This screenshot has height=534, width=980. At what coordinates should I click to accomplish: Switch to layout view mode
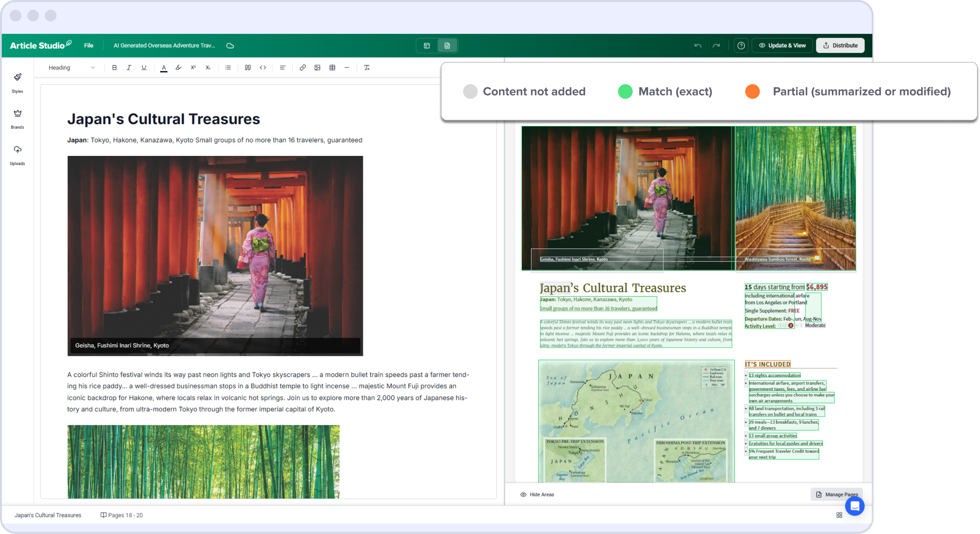tap(427, 46)
